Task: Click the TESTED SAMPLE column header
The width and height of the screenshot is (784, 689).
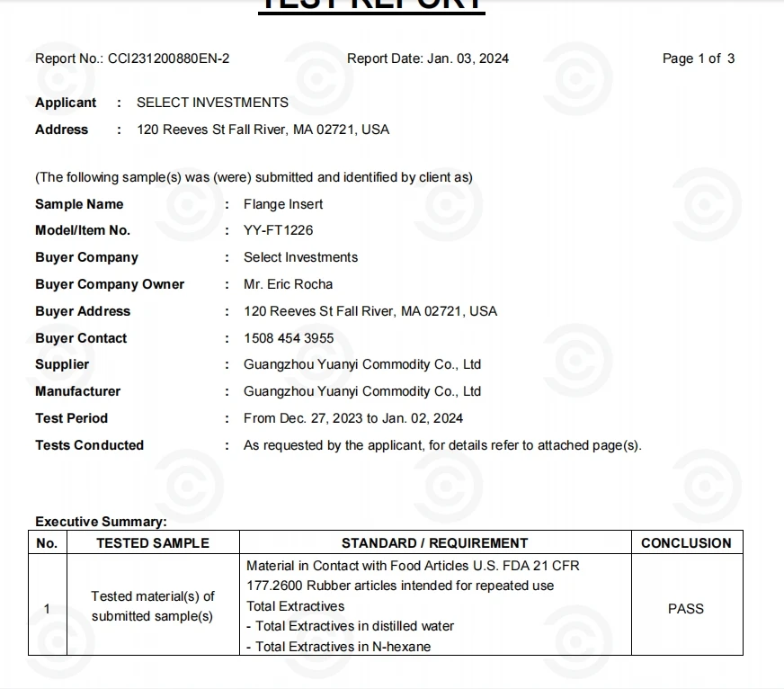Action: [x=153, y=543]
